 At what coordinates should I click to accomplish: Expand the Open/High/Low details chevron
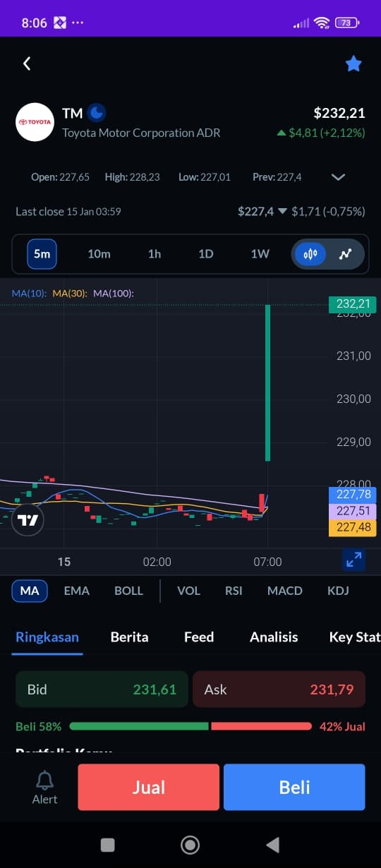point(338,177)
